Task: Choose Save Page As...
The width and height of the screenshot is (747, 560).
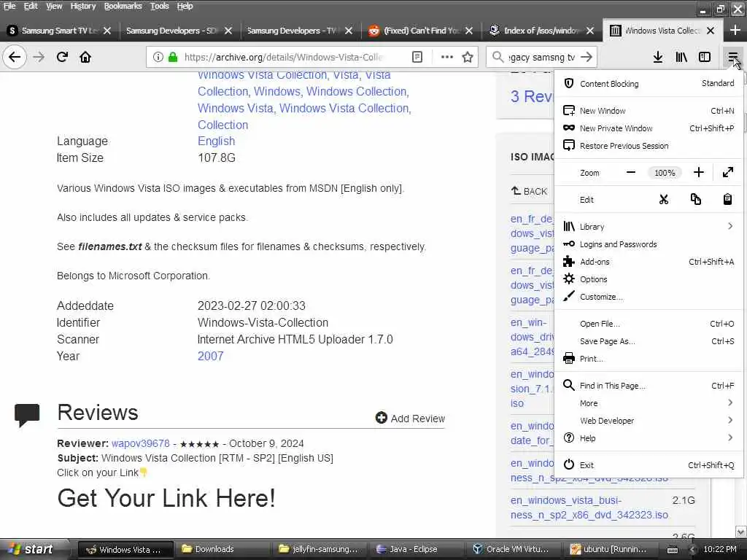Action: pyautogui.click(x=649, y=341)
